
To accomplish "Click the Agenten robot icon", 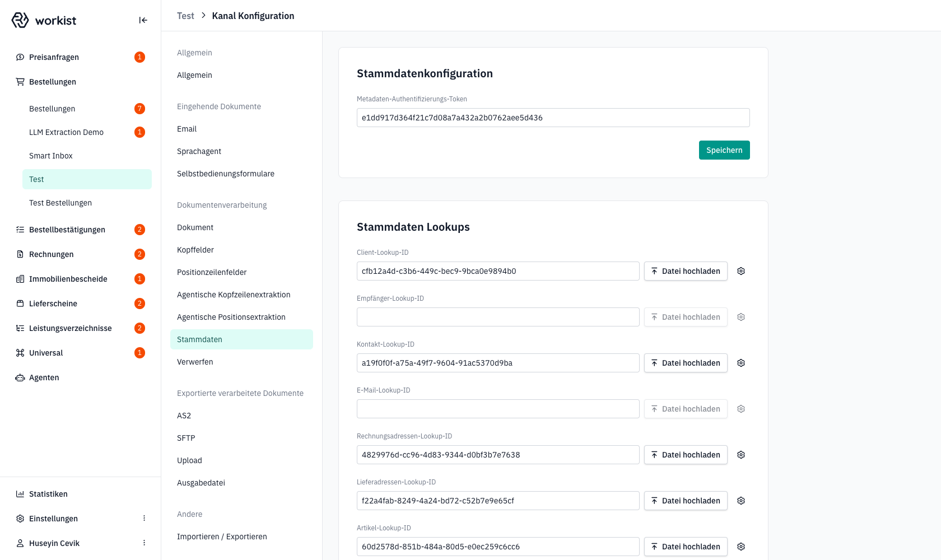I will pos(20,377).
